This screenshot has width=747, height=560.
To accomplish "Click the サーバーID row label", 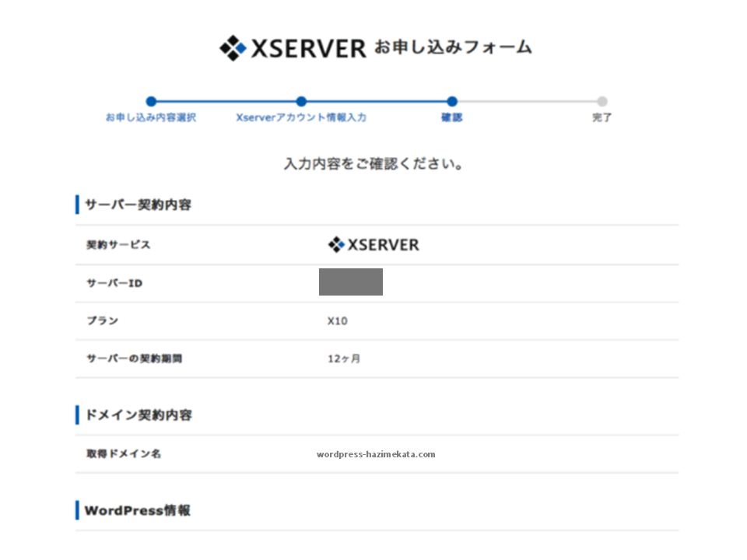I will click(x=114, y=283).
